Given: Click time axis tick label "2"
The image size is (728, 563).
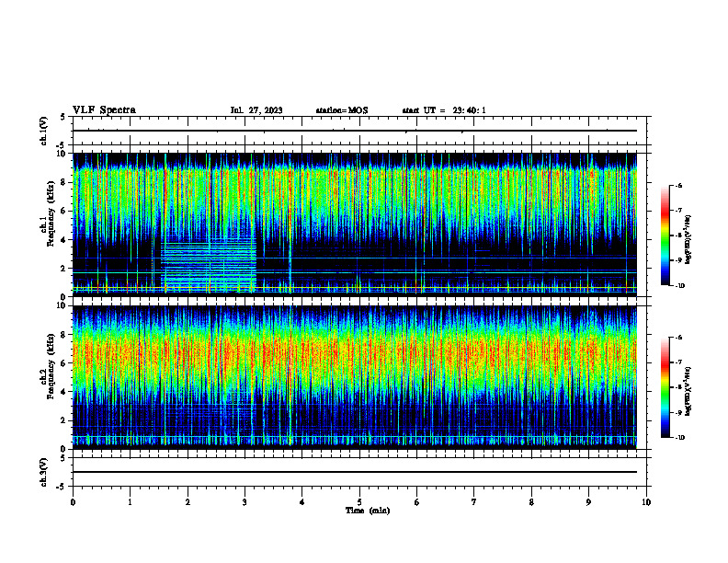Looking at the screenshot, I should tap(188, 502).
